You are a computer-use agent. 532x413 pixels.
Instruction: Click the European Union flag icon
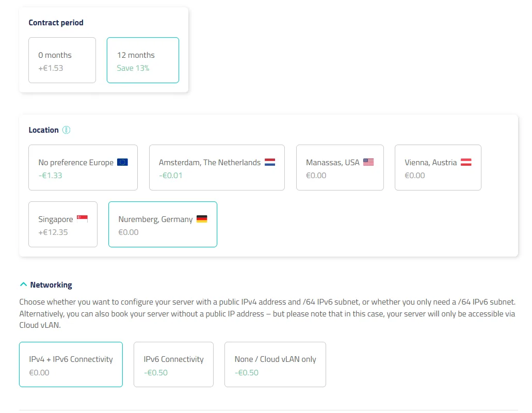122,162
